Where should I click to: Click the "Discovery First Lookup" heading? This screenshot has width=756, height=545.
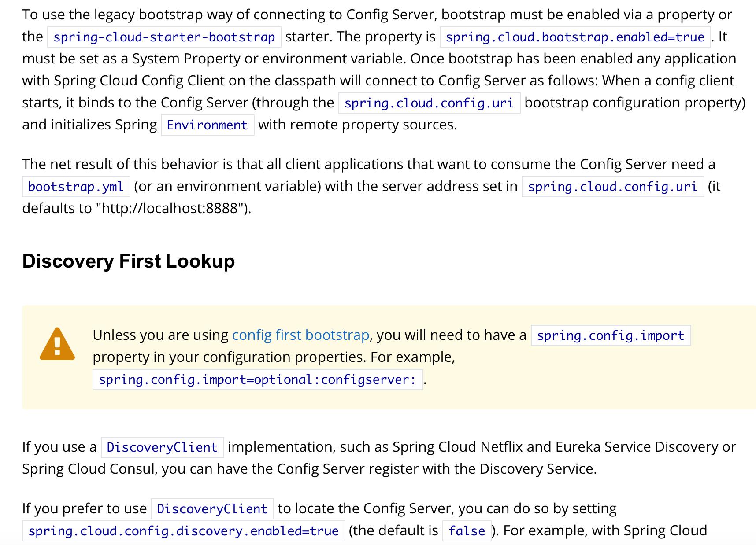tap(128, 261)
